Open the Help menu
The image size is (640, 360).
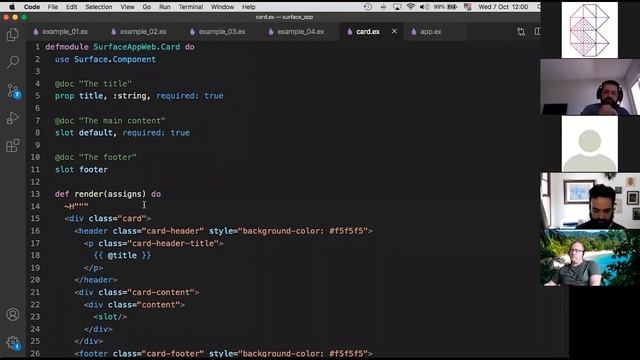point(248,7)
